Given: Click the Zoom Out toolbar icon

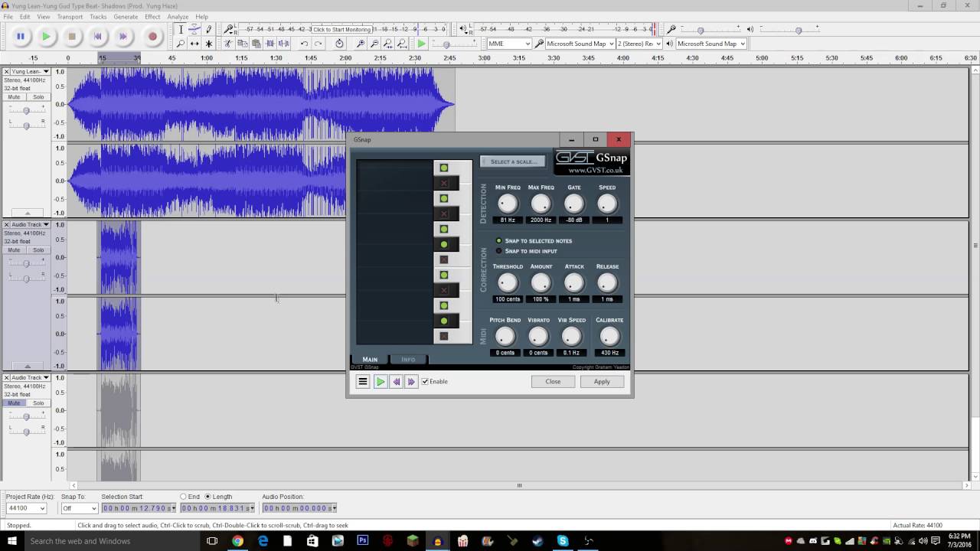Looking at the screenshot, I should coord(374,44).
